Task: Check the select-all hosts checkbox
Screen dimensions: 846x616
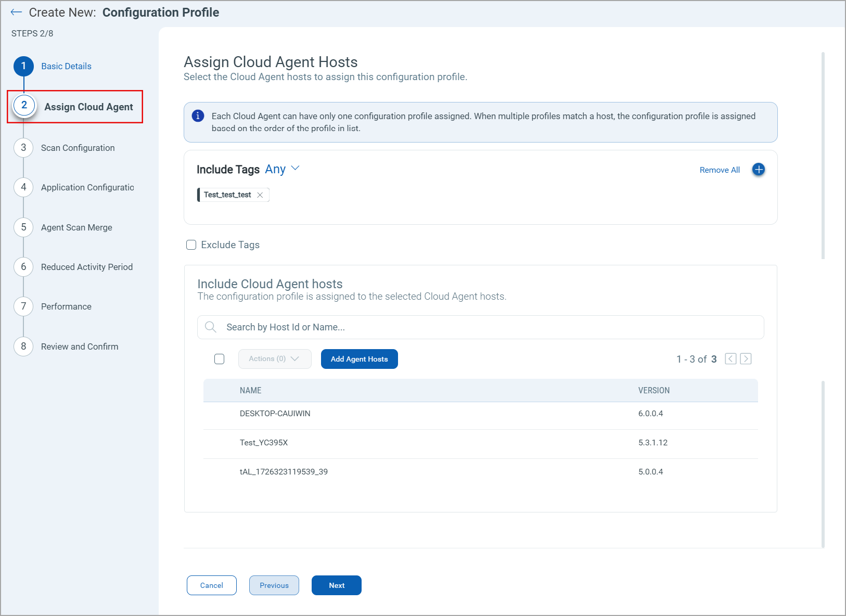Action: 220,359
